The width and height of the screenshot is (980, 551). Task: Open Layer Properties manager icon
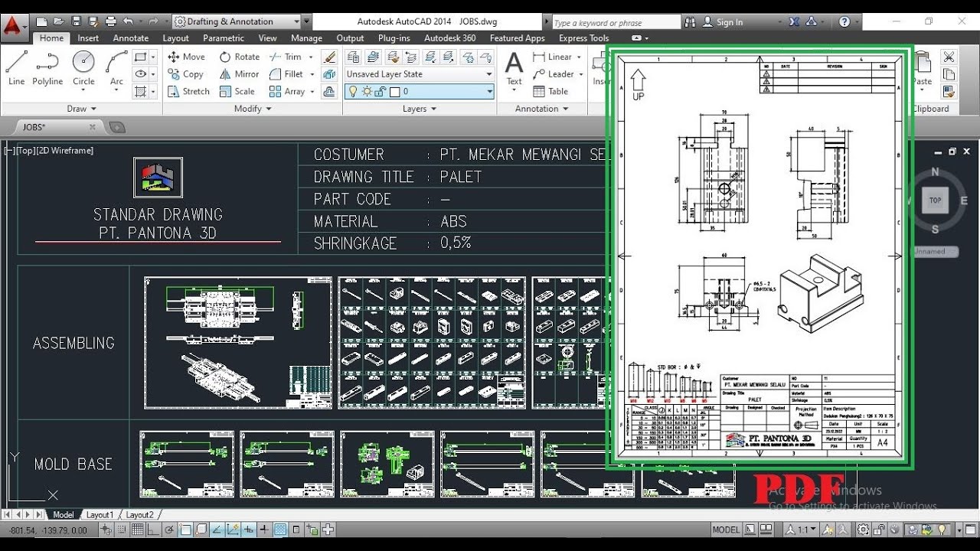coord(353,57)
